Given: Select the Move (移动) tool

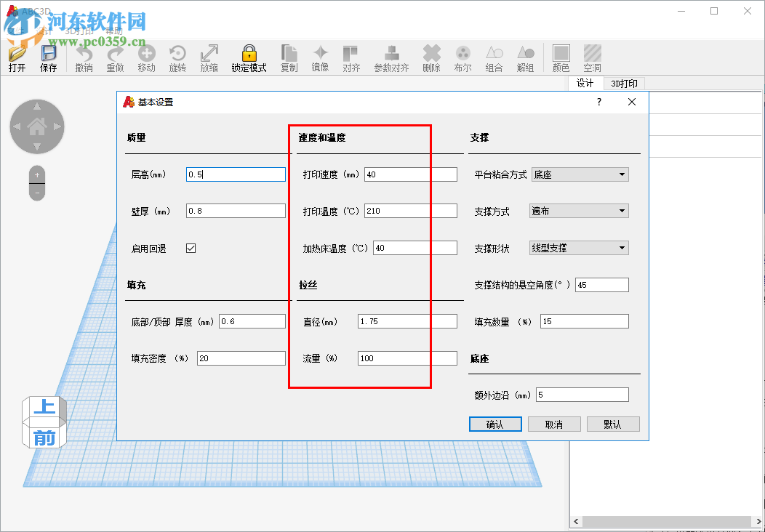Looking at the screenshot, I should pos(146,59).
